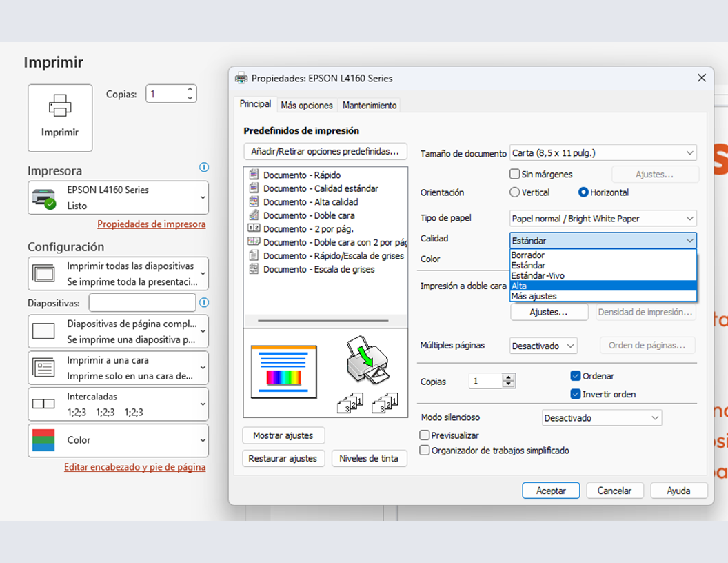Viewport: 728px width, 563px height.
Task: Increase Copias in Propiedades dialog spinner
Action: 509,377
